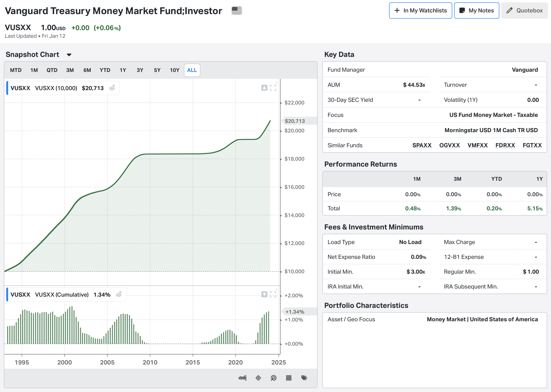Open the My Notes button
The image size is (551, 392).
click(x=476, y=11)
